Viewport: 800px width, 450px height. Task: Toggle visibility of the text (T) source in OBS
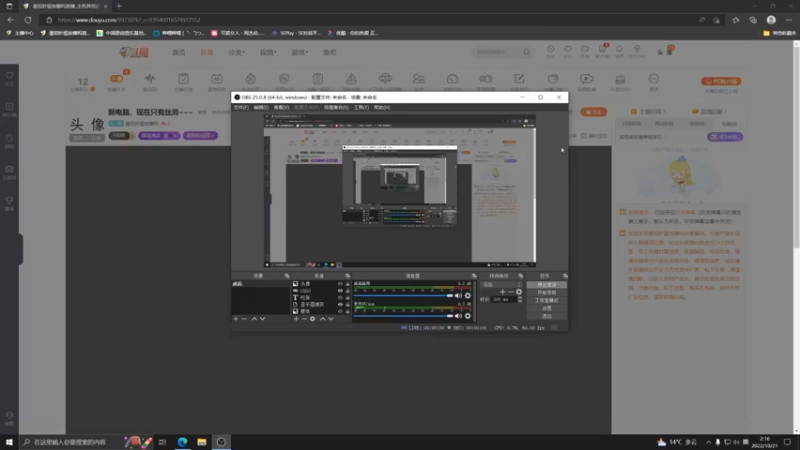click(340, 297)
